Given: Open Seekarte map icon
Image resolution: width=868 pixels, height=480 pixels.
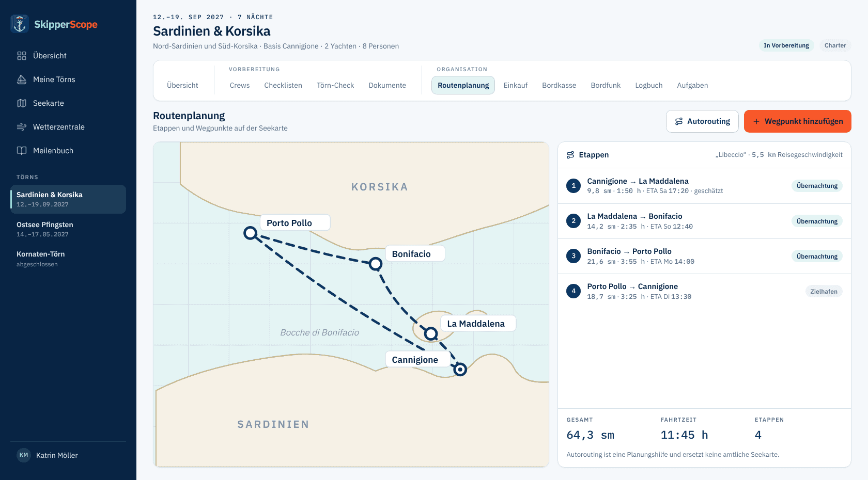Looking at the screenshot, I should 22,103.
